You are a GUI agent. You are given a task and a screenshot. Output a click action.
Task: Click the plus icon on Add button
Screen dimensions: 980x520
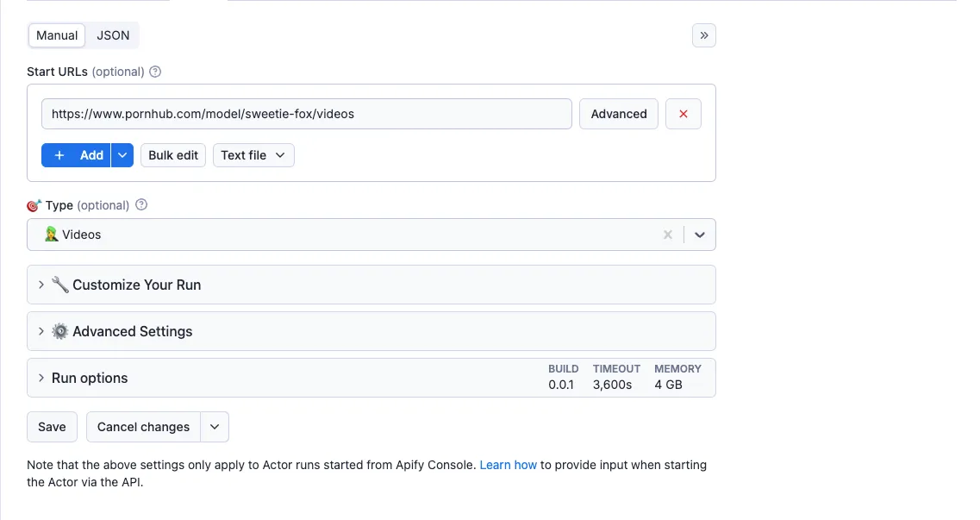(59, 155)
